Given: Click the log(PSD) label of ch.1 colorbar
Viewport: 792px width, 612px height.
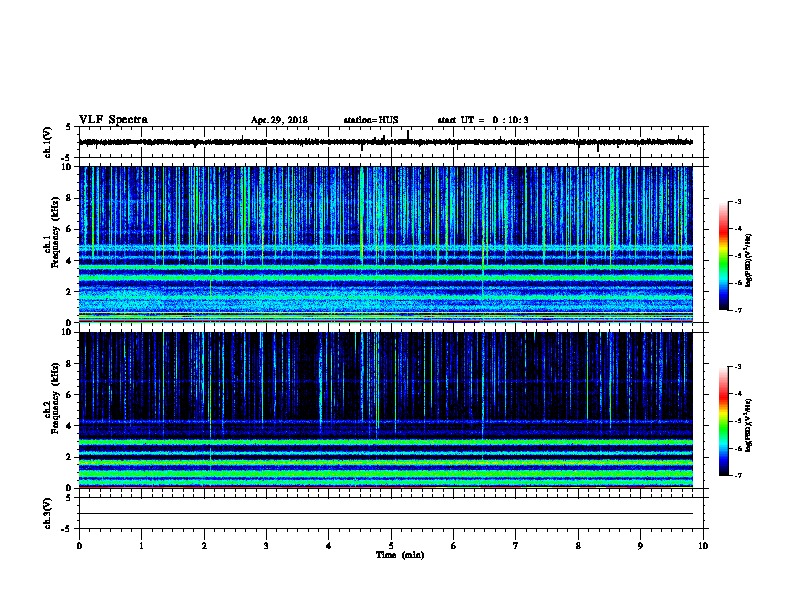Looking at the screenshot, I should click(749, 261).
